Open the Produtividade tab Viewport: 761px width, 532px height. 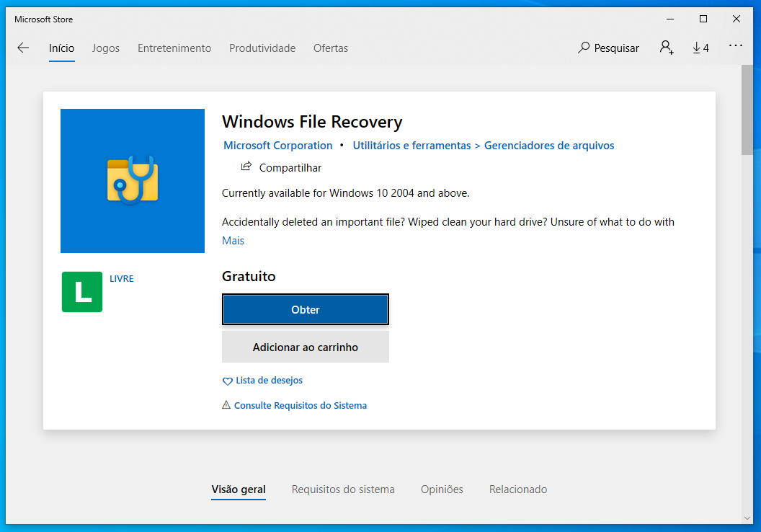click(x=262, y=48)
